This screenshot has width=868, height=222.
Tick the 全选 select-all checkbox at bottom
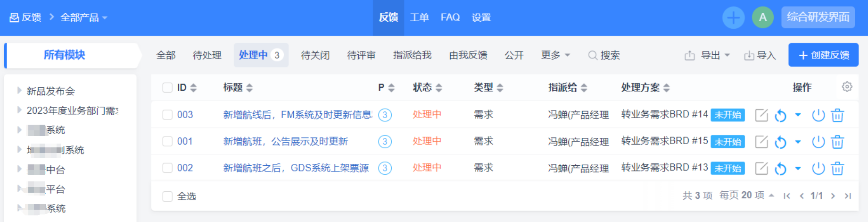point(167,196)
